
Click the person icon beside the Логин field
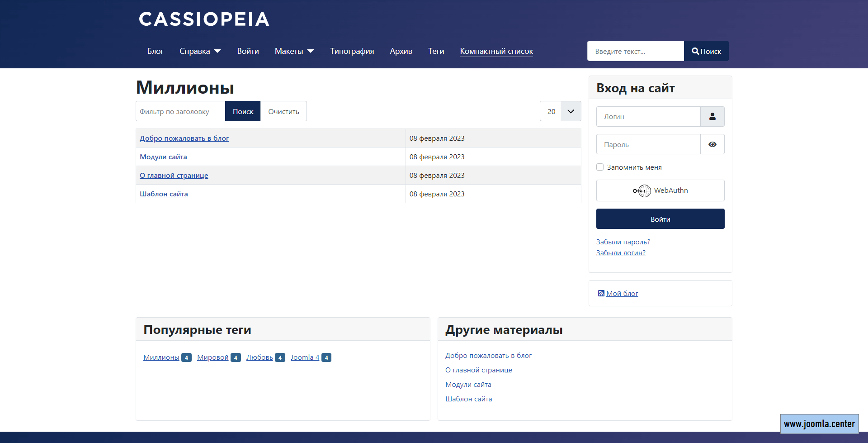coord(712,116)
